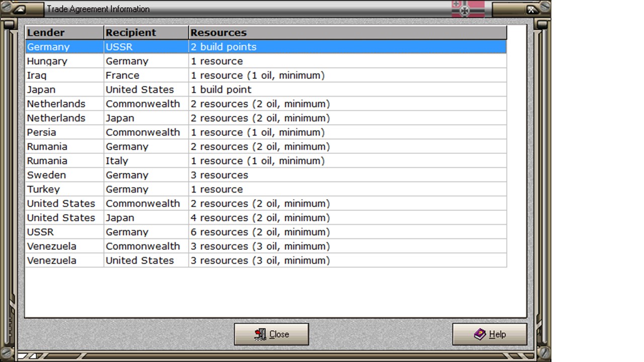Open Help for trade agreements

tap(490, 334)
